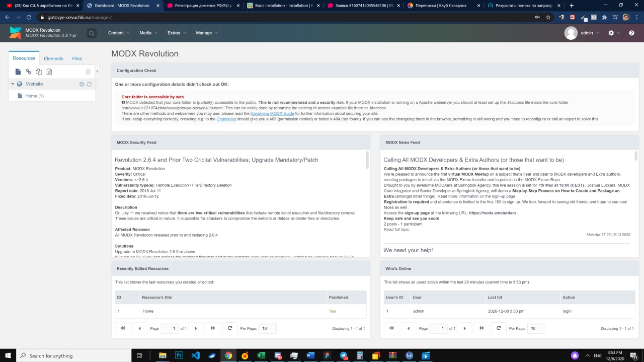Open Excel from the taskbar
This screenshot has width=644, height=362.
pos(261,355)
